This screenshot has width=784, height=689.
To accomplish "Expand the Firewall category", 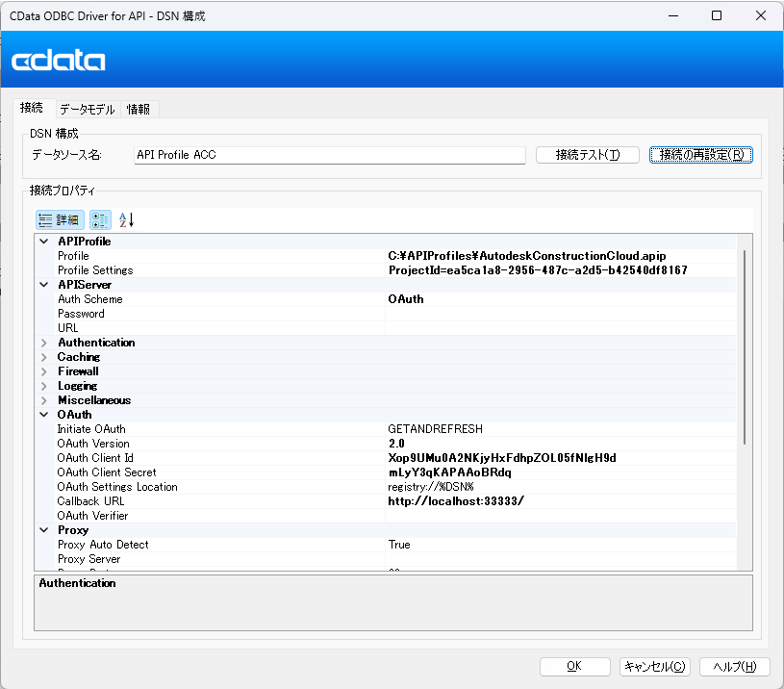I will (x=44, y=372).
